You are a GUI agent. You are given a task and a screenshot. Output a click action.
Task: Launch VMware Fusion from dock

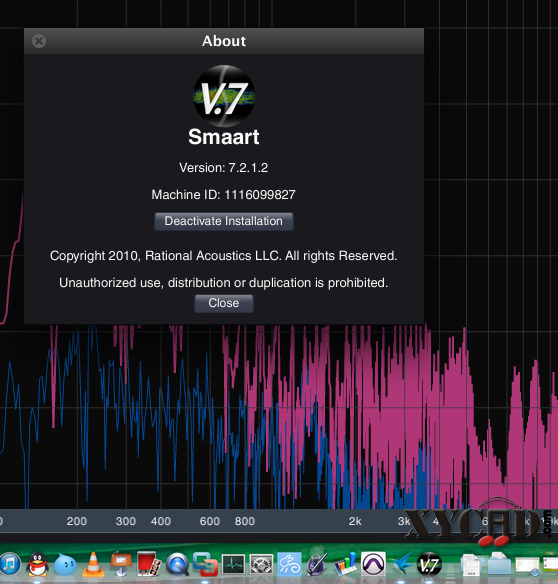[x=205, y=564]
